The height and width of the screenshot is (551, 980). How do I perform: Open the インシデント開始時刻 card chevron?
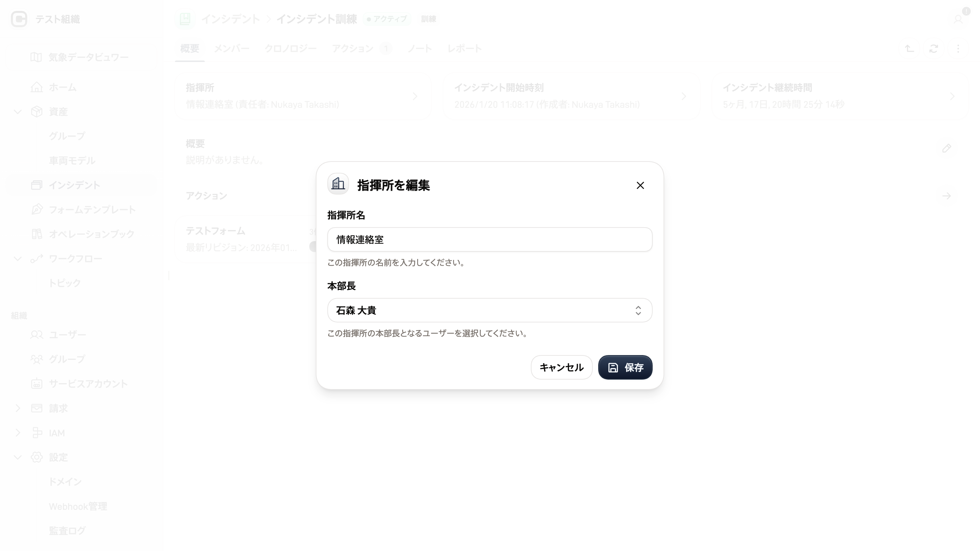[x=684, y=96]
